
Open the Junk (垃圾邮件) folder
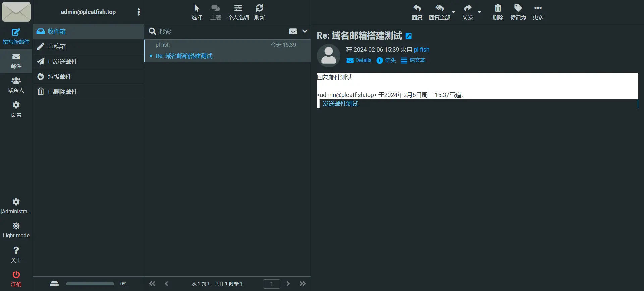coord(89,77)
